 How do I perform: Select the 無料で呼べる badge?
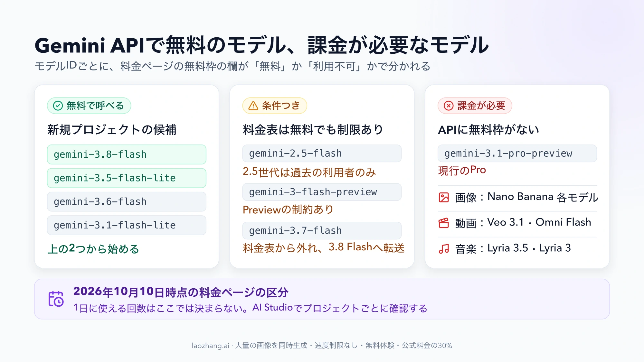[89, 106]
